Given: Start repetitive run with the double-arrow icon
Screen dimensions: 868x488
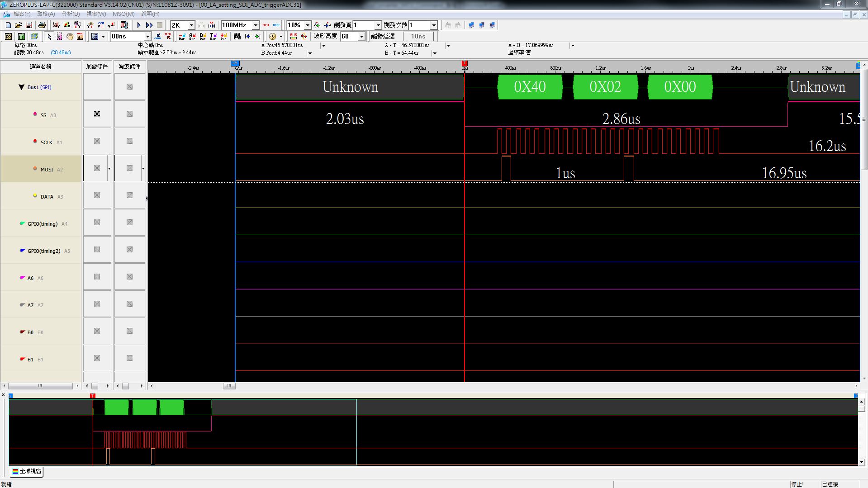Looking at the screenshot, I should point(149,25).
